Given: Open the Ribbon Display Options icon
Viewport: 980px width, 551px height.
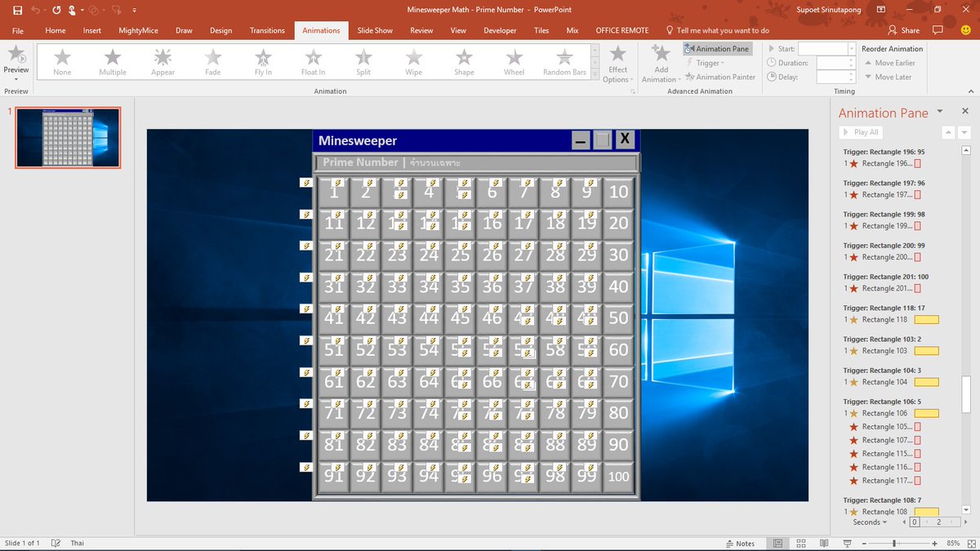Looking at the screenshot, I should point(880,10).
